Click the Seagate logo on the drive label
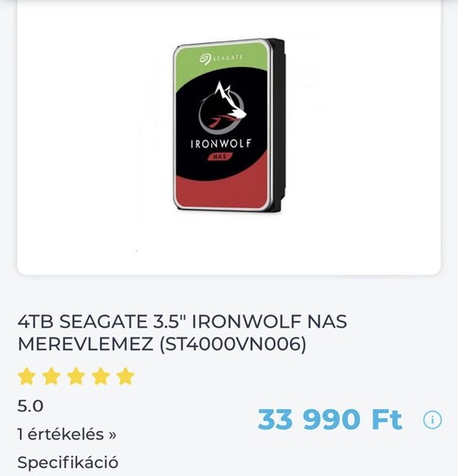Image resolution: width=458 pixels, height=476 pixels. pyautogui.click(x=221, y=58)
